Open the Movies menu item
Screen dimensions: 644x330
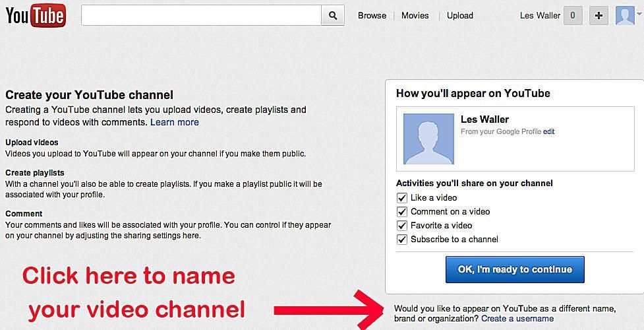pyautogui.click(x=415, y=16)
